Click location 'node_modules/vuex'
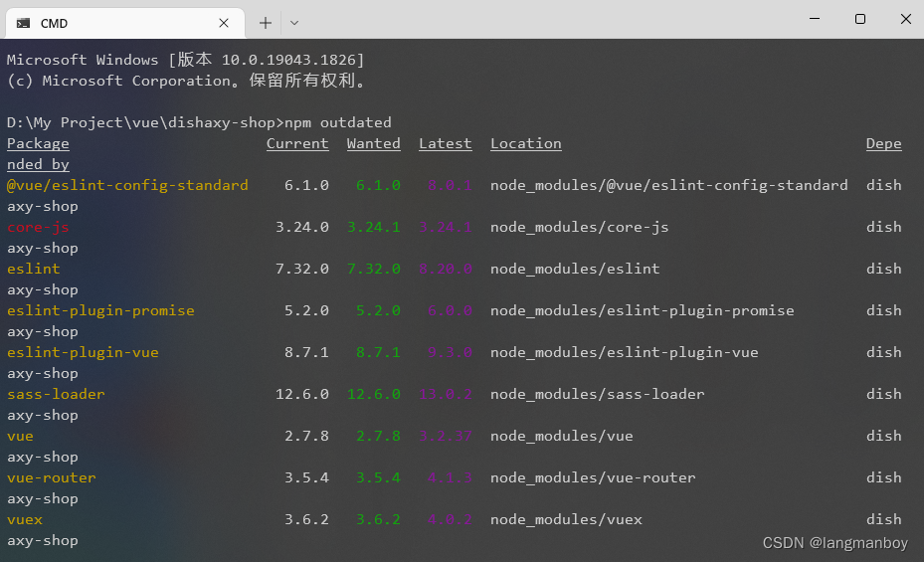 pyautogui.click(x=566, y=519)
